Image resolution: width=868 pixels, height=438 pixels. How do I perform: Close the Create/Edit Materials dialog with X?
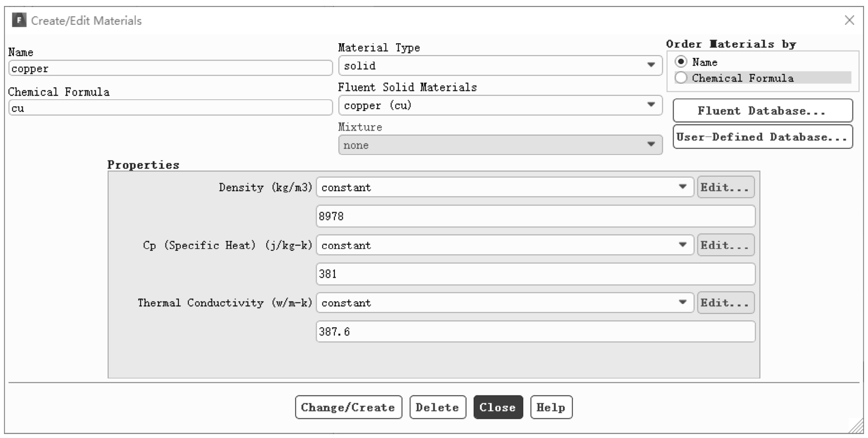849,20
